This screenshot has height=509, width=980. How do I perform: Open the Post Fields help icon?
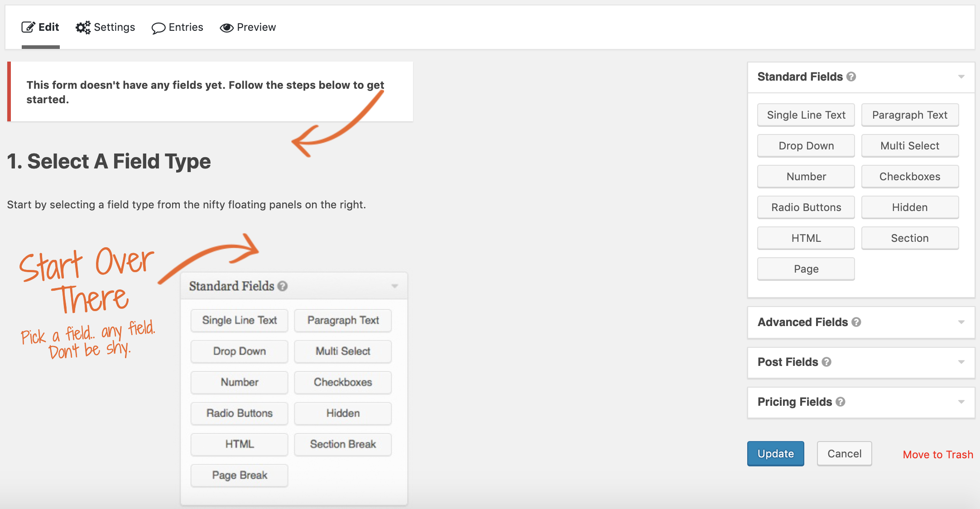tap(827, 362)
